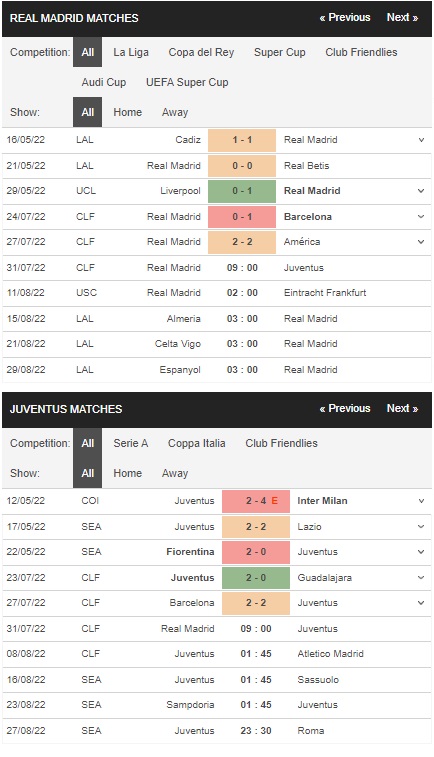Expand the Juventus vs Guadalajara row
Image resolution: width=434 pixels, height=757 pixels.
(x=421, y=578)
